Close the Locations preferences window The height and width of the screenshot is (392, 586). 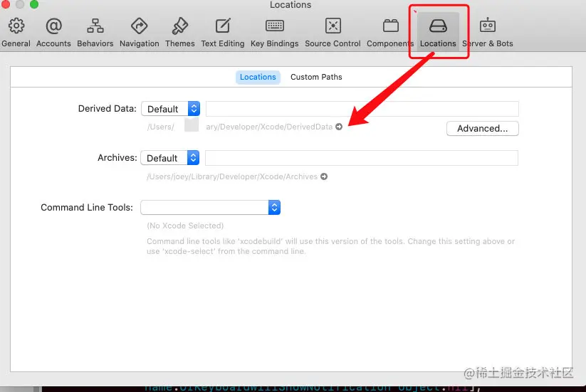pos(5,4)
